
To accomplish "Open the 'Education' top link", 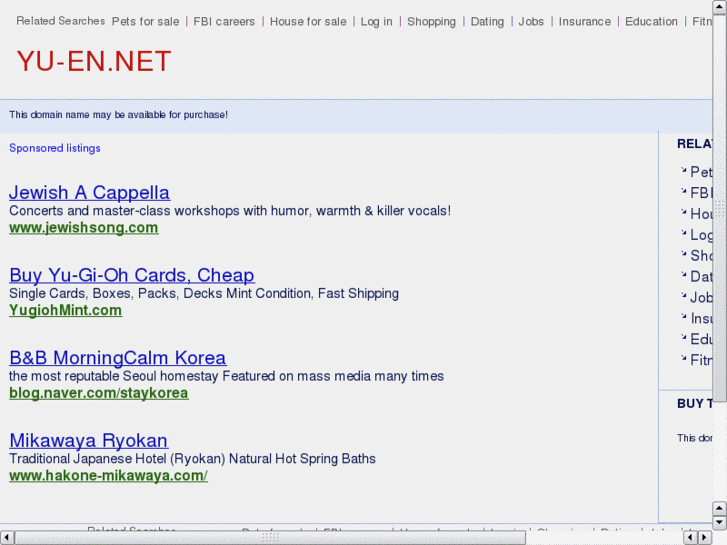I will pyautogui.click(x=651, y=22).
